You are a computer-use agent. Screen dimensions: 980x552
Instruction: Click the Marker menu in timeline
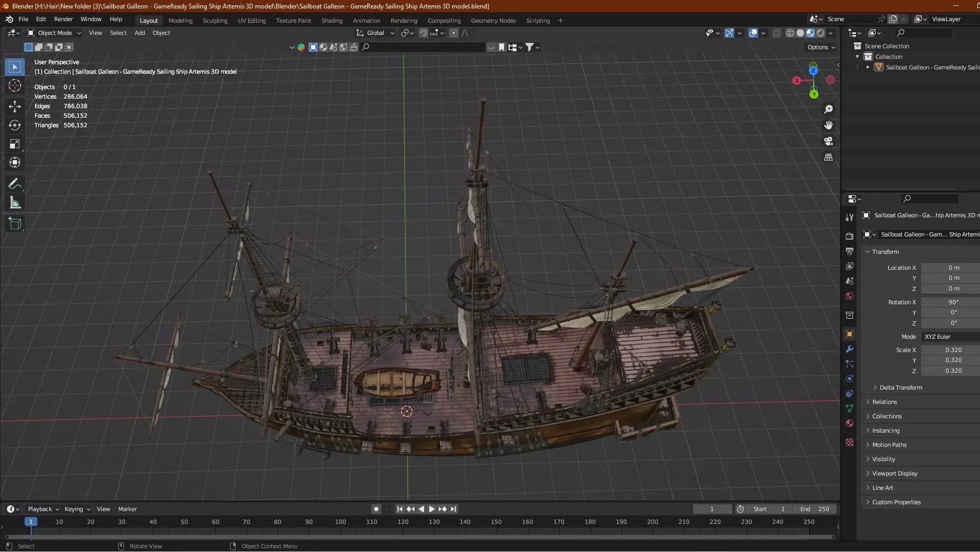point(127,509)
